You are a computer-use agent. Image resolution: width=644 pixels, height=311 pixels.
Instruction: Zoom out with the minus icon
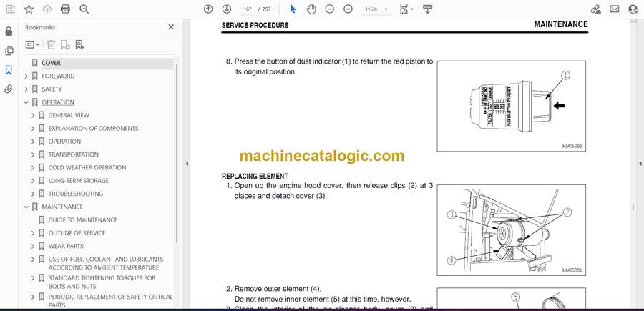(x=329, y=9)
